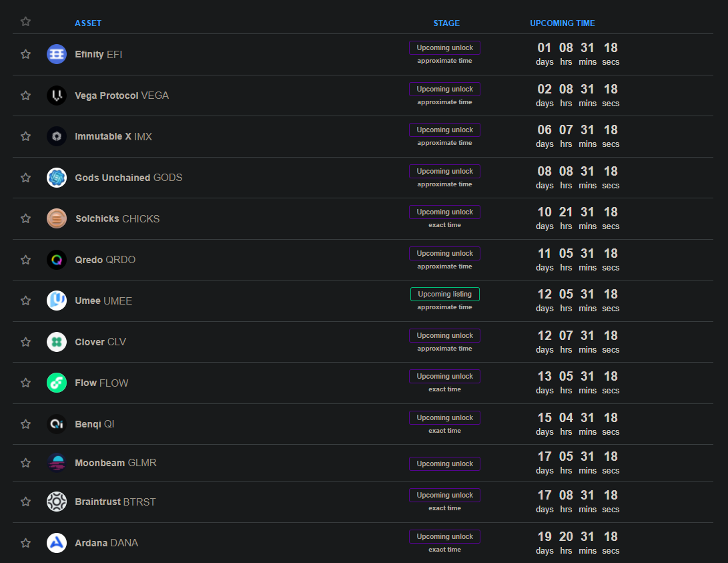The image size is (728, 563).
Task: Open Umee UMEE asset page
Action: (103, 301)
